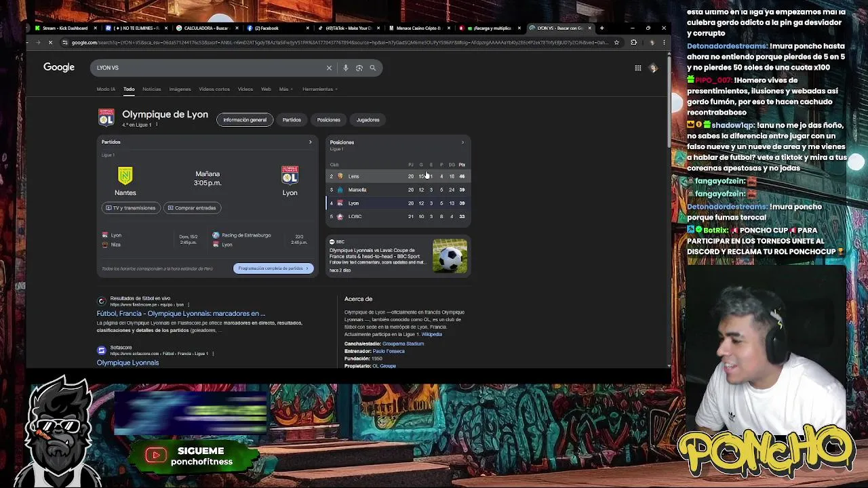Bookmark this page with star icon
This screenshot has width=868, height=488.
click(616, 43)
